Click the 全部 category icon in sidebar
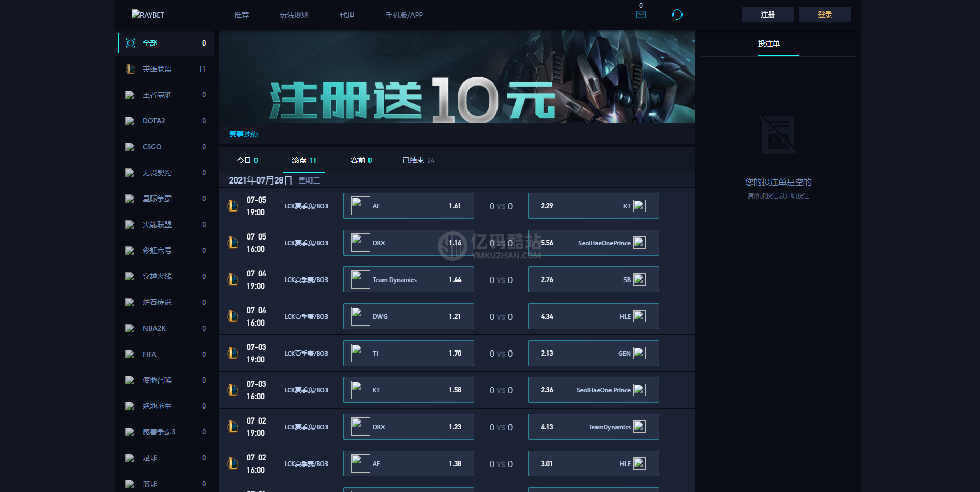 131,43
